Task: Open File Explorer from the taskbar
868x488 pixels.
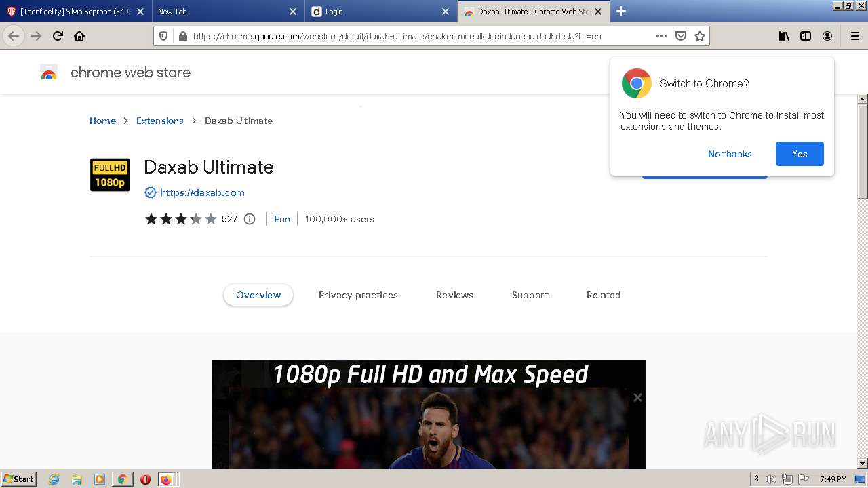Action: pos(77,479)
